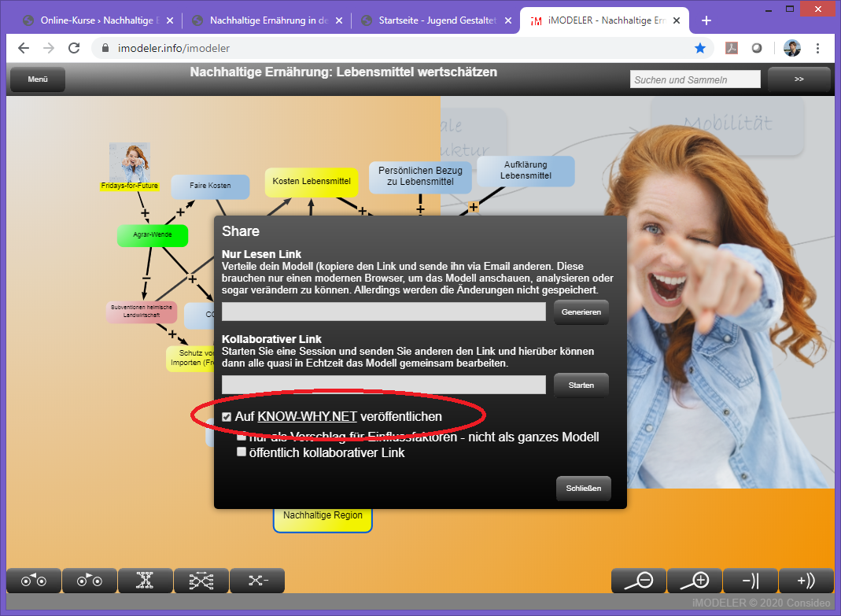Select the iMODELER browser tab

605,20
